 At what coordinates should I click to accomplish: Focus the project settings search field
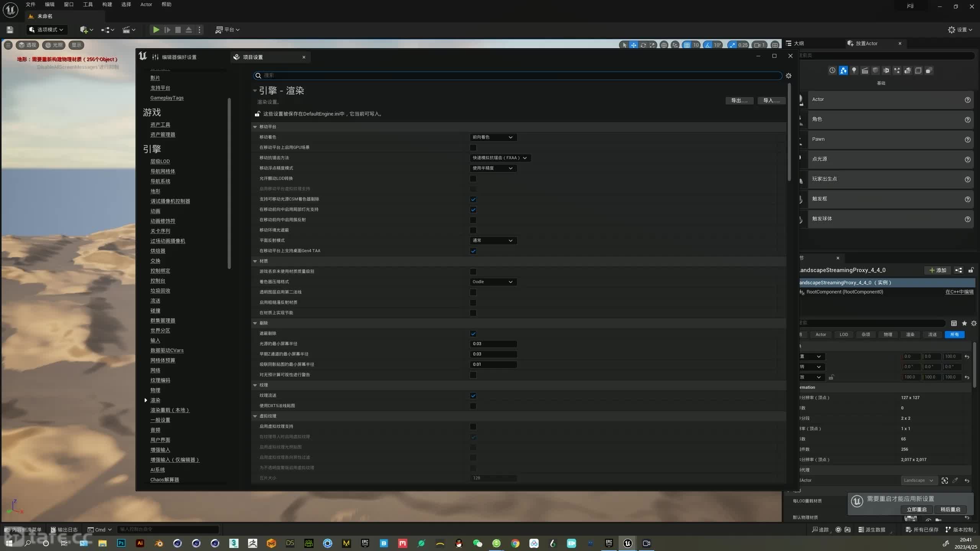point(518,75)
